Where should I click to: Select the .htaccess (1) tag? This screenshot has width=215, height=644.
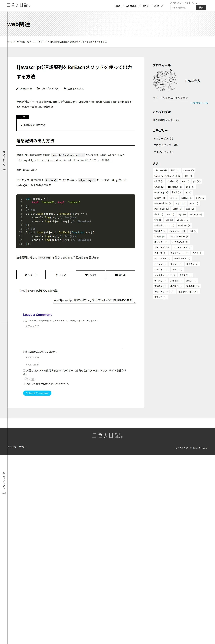[x=160, y=170]
